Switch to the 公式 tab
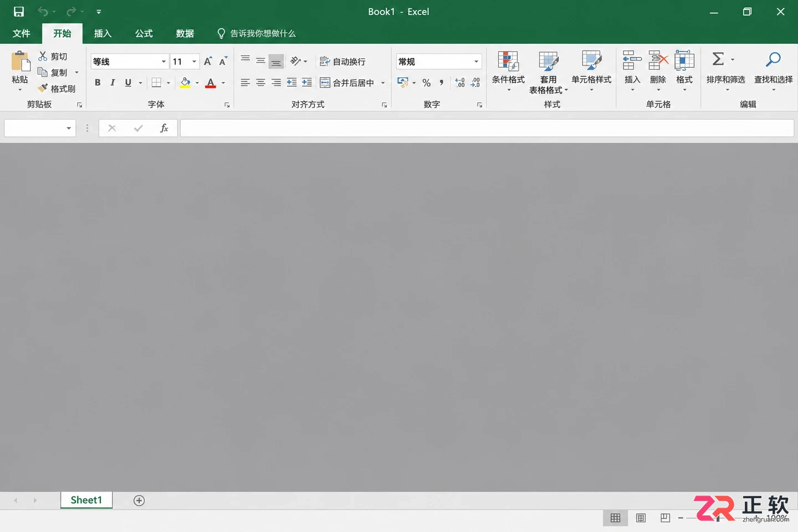This screenshot has height=532, width=798. (x=144, y=33)
